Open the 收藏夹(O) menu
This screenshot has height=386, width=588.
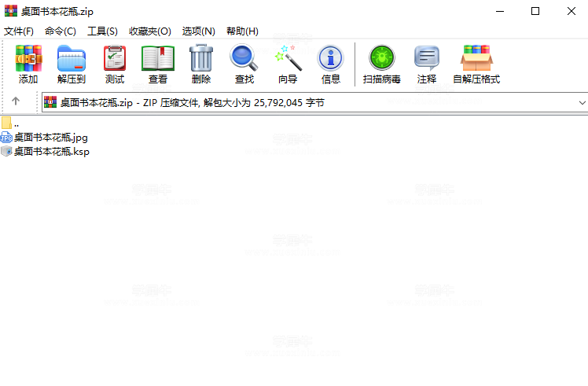tap(150, 31)
